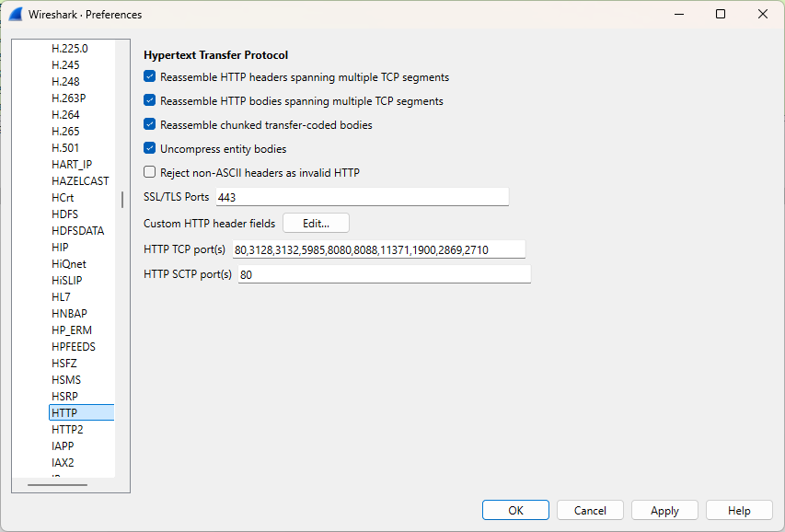
Task: Switch to HTTP2 protocol preferences
Action: (67, 429)
